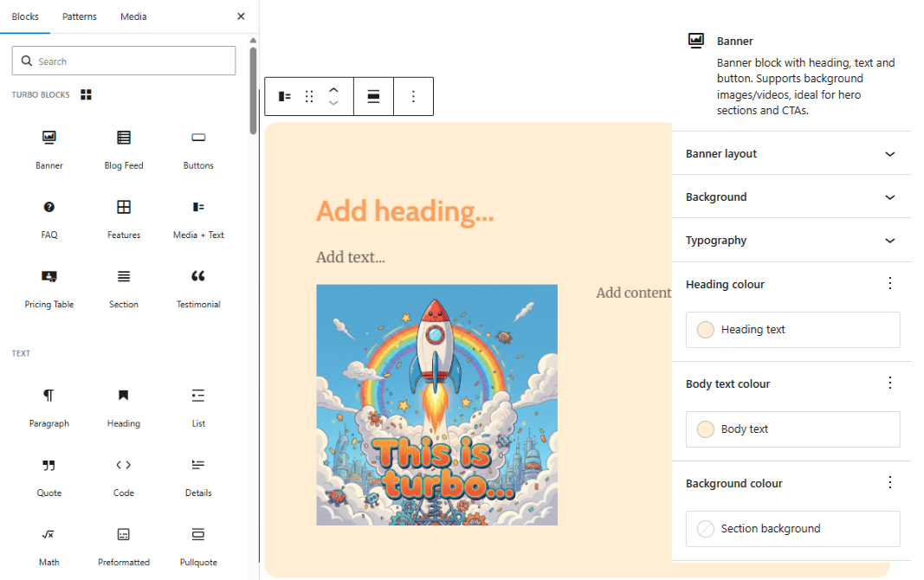Click the drag handle dots in block toolbar
Image resolution: width=924 pixels, height=580 pixels.
point(309,97)
